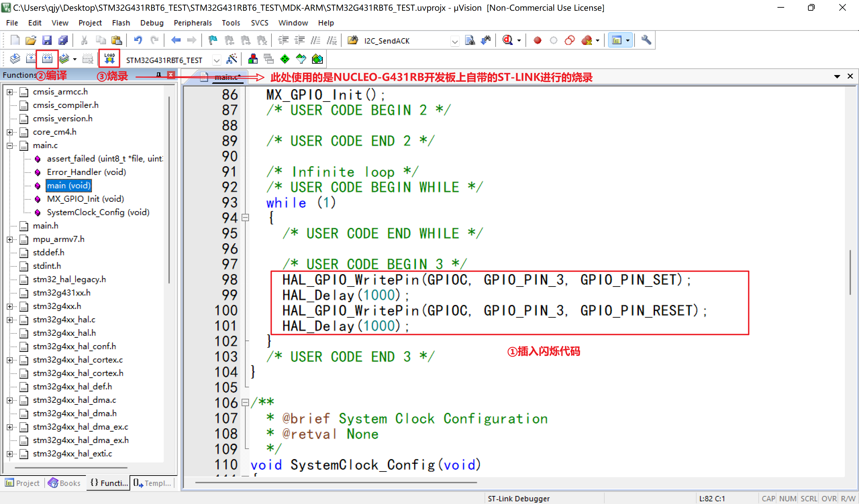Click the main (void) function link
The height and width of the screenshot is (504, 859).
point(68,185)
